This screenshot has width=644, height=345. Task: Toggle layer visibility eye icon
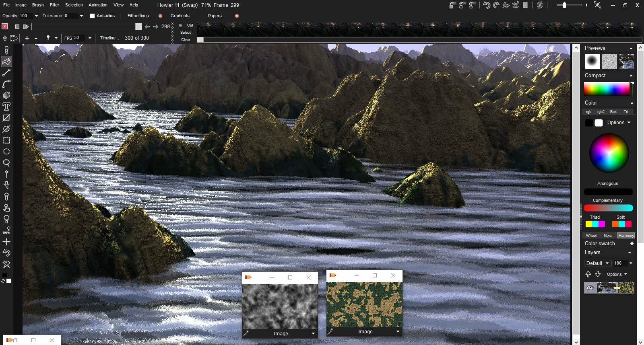click(x=590, y=287)
